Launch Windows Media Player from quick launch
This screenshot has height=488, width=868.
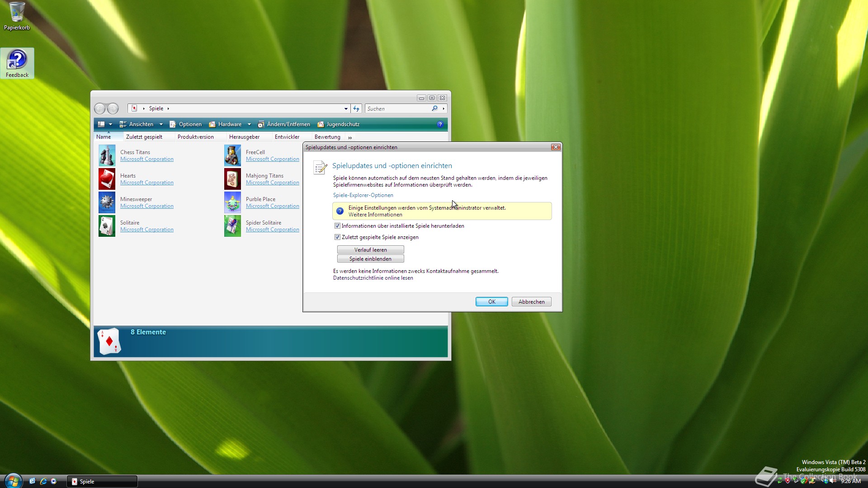[x=54, y=481]
